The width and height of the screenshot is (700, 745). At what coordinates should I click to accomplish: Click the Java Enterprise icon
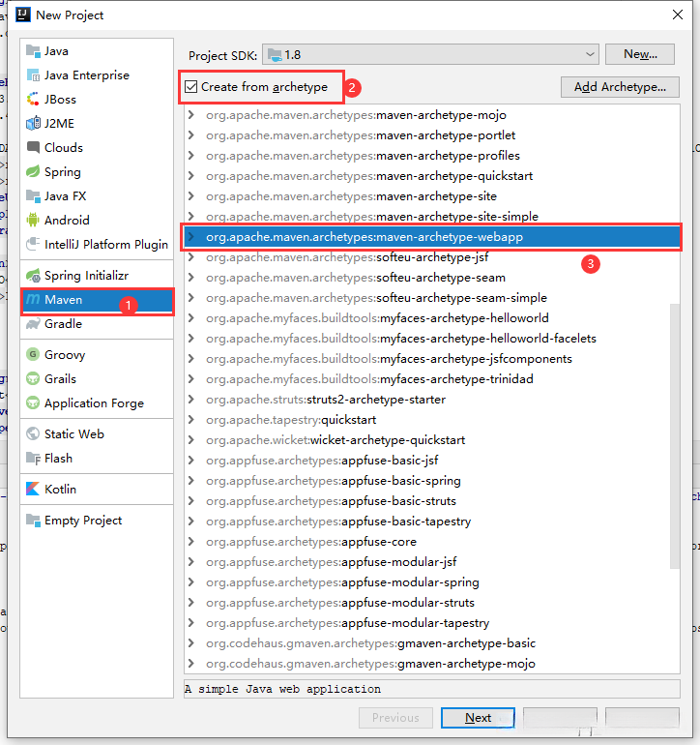[x=33, y=75]
